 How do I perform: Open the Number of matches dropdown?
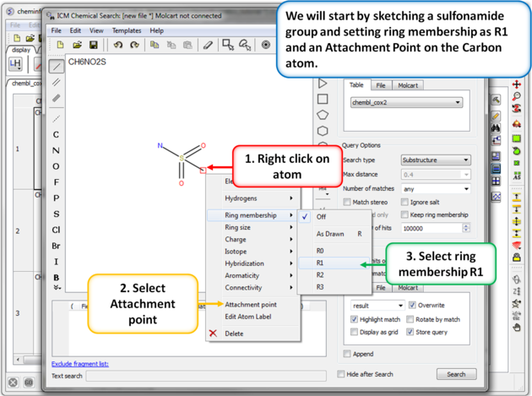[436, 188]
